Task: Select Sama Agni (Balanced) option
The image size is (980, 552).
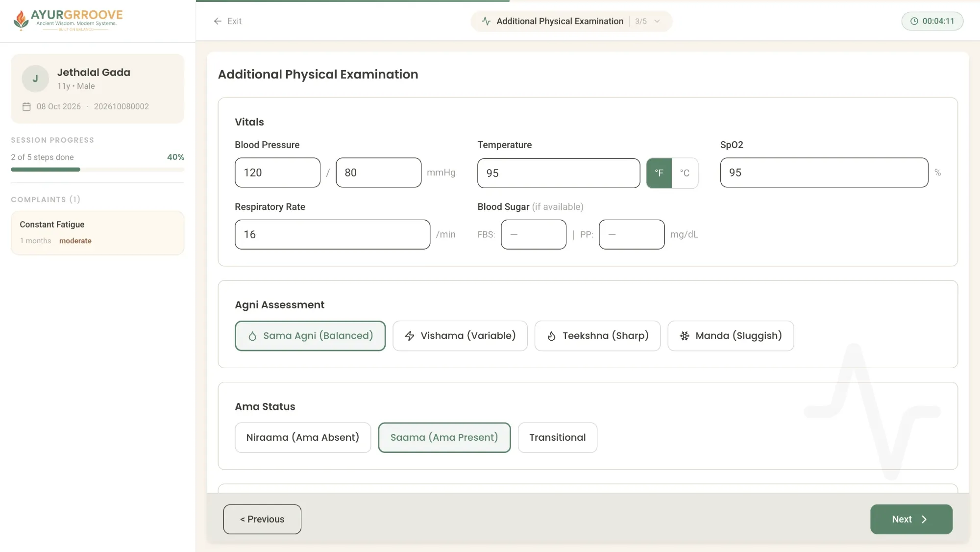Action: (x=310, y=336)
